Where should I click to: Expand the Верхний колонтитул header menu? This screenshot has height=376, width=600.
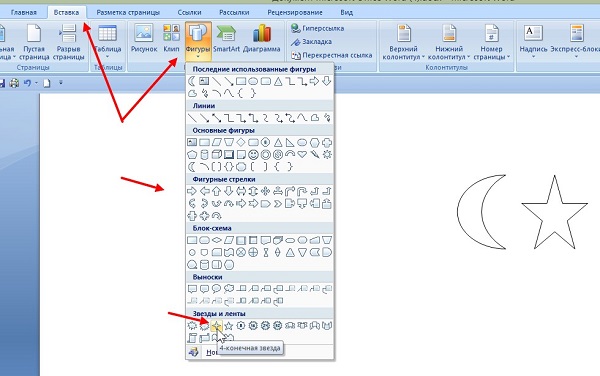[403, 42]
